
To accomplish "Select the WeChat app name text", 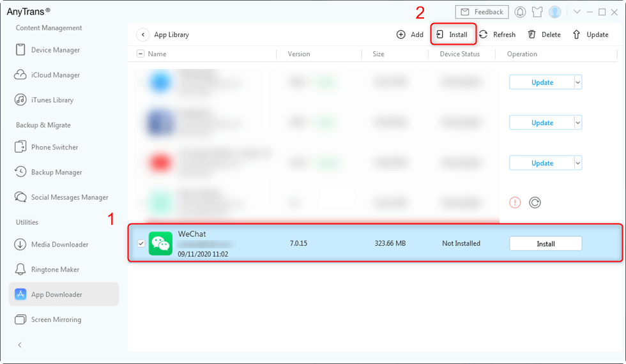I will (192, 234).
